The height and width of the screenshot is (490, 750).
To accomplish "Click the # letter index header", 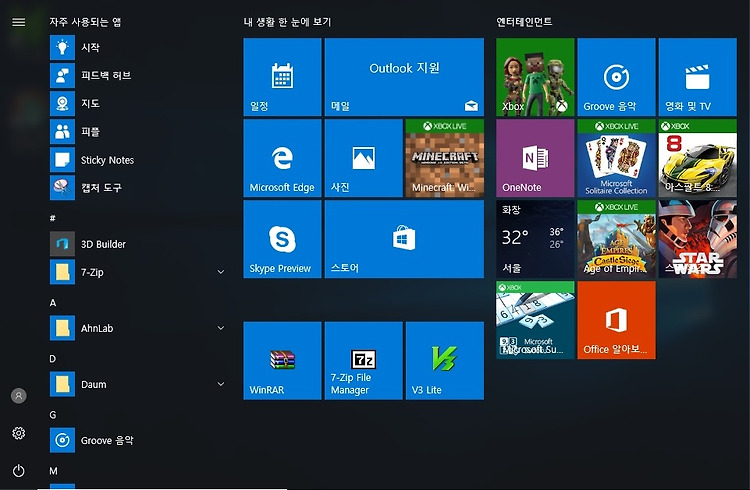I will 53,218.
